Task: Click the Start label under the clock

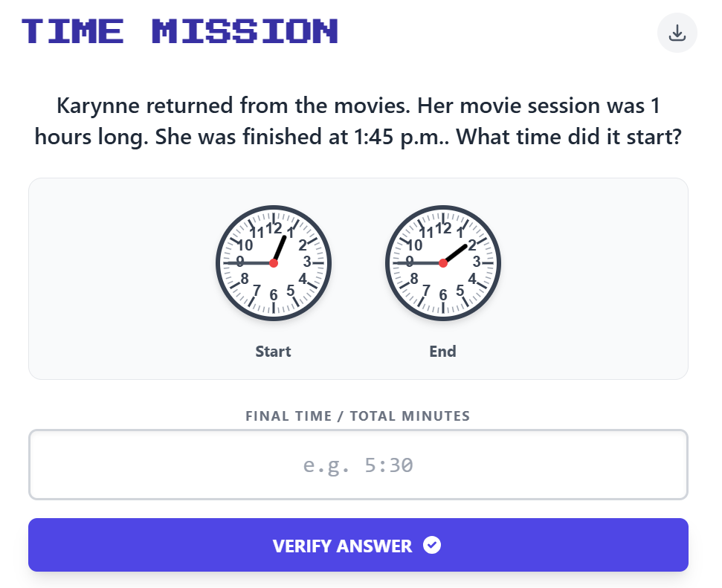Action: tap(273, 352)
